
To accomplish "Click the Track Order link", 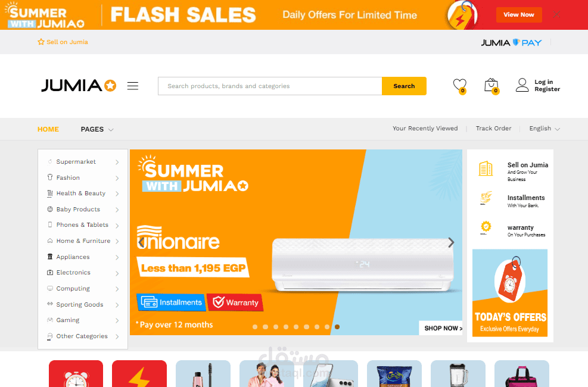I will tap(493, 129).
